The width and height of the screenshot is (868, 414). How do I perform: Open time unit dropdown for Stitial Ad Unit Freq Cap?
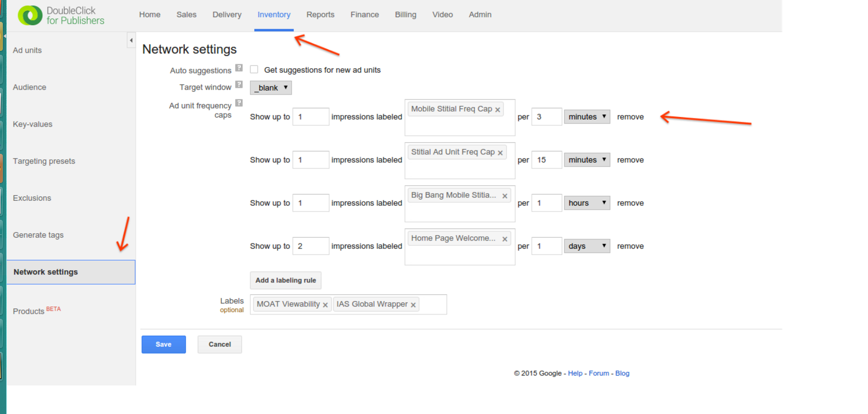[x=587, y=160]
